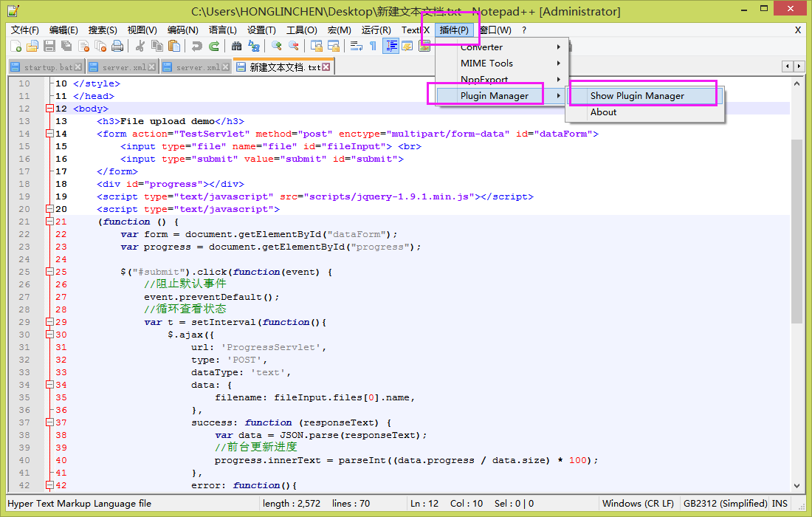Open the 窗口(W) menu
The width and height of the screenshot is (812, 517).
(x=495, y=30)
